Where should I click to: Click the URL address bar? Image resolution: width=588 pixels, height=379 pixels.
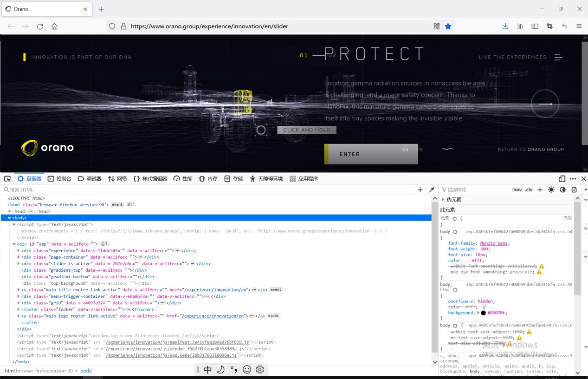pos(278,26)
